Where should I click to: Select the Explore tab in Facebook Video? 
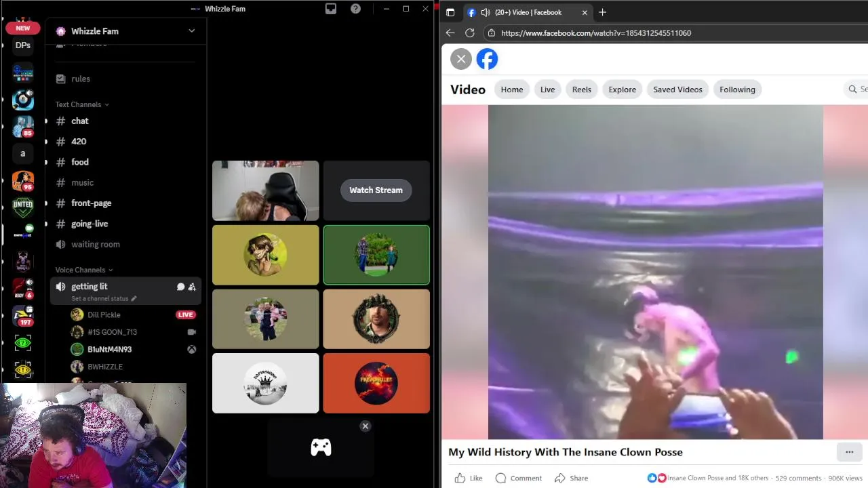[x=622, y=89]
